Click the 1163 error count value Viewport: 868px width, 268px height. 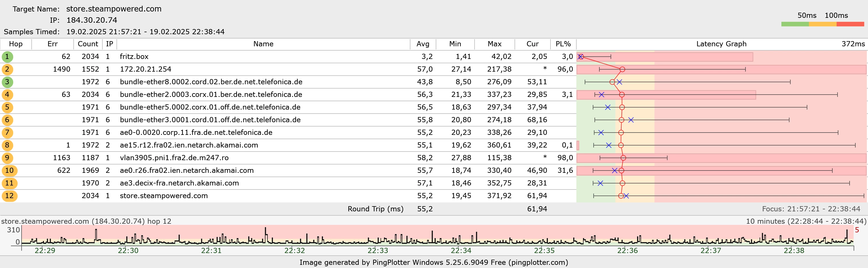[x=61, y=158]
